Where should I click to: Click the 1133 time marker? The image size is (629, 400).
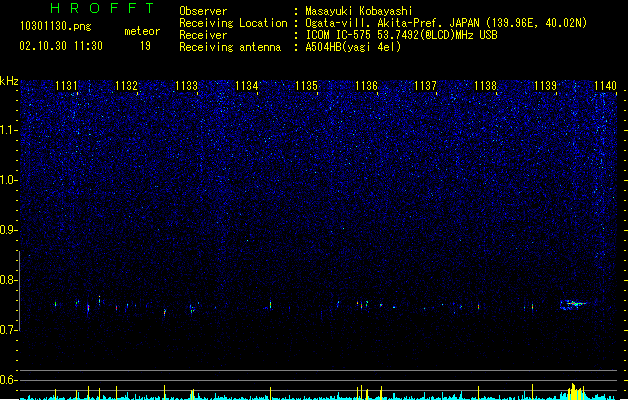[x=187, y=86]
